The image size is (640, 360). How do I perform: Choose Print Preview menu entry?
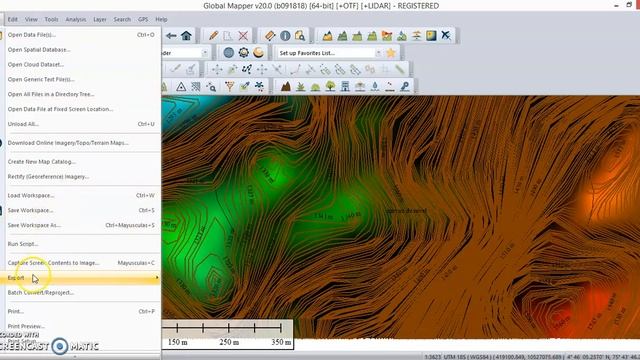(82, 326)
